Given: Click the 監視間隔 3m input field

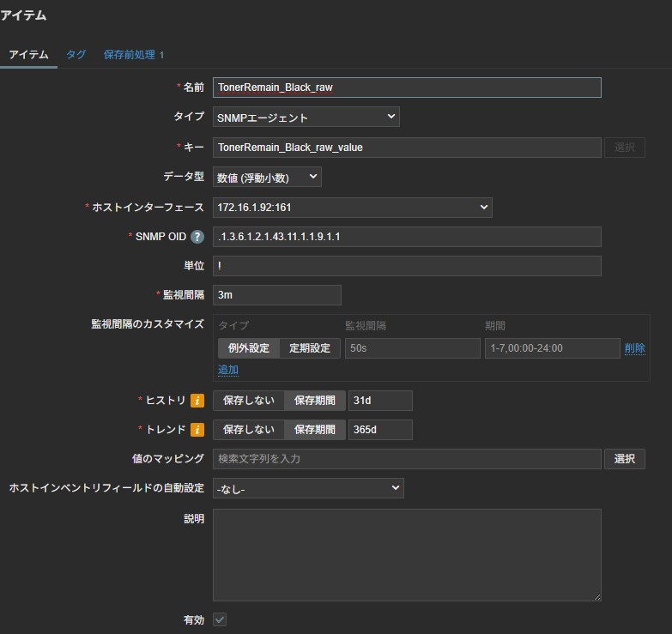Looking at the screenshot, I should (x=277, y=295).
